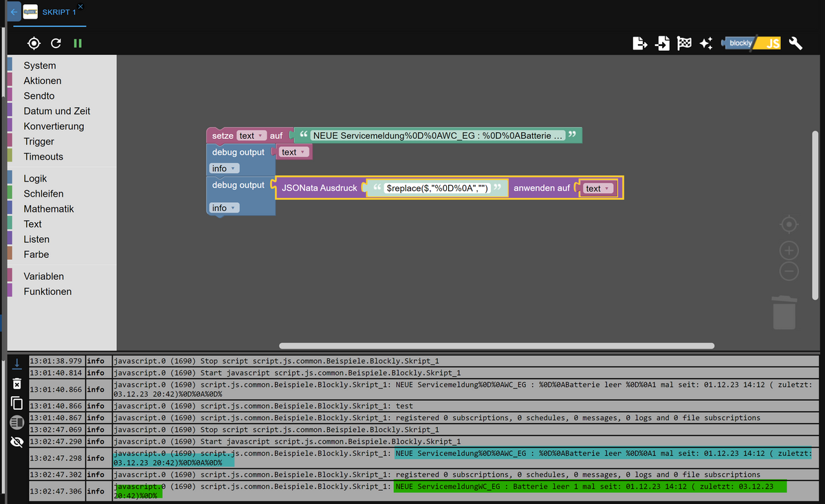
Task: Open the Sendto block category
Action: [x=39, y=96]
